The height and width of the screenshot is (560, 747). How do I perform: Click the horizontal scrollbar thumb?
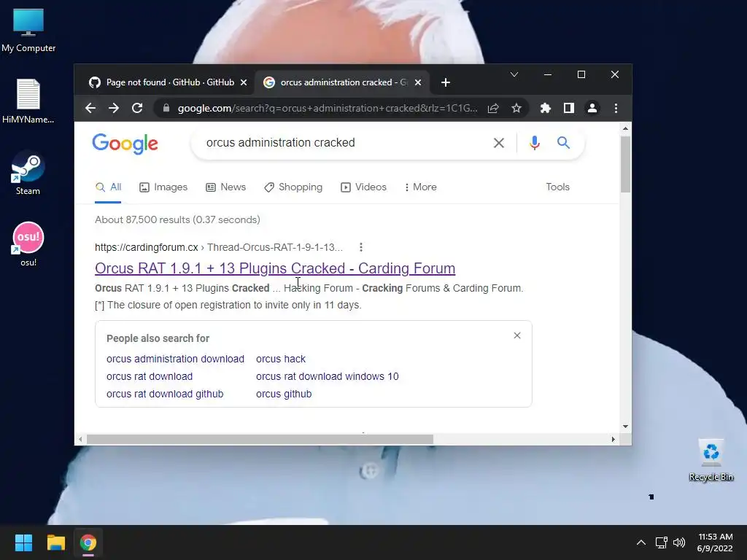[260, 439]
